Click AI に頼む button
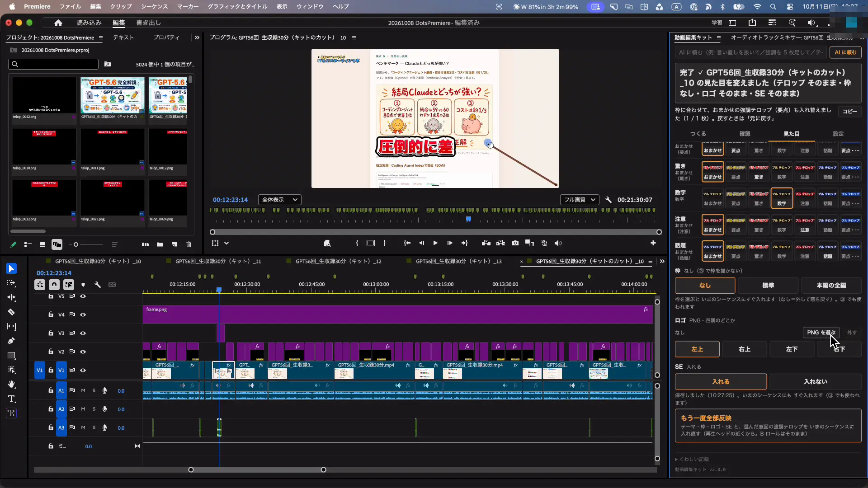 point(845,52)
